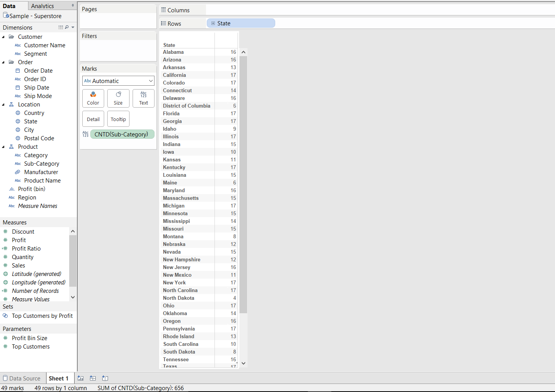Click the Product hierarchy icon
The image size is (555, 392).
pyautogui.click(x=12, y=147)
